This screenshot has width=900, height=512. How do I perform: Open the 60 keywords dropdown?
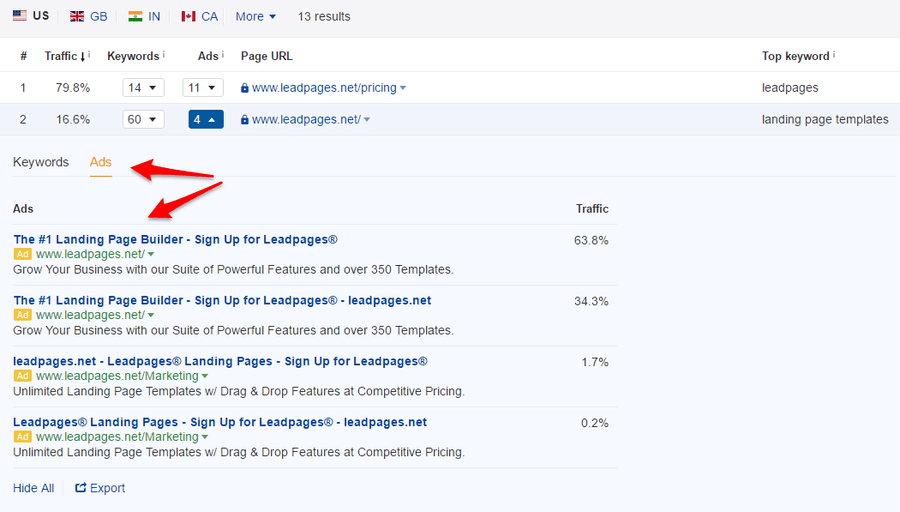143,120
